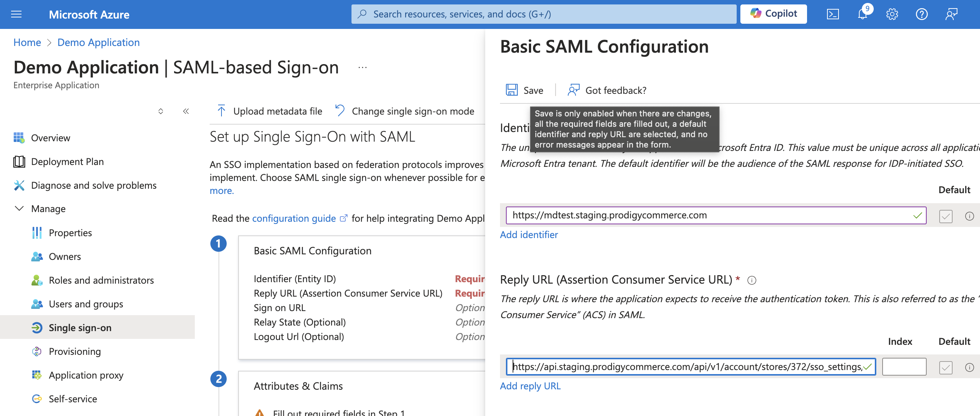The height and width of the screenshot is (416, 980).
Task: Open Demo Application breadcrumb link
Action: tap(99, 42)
